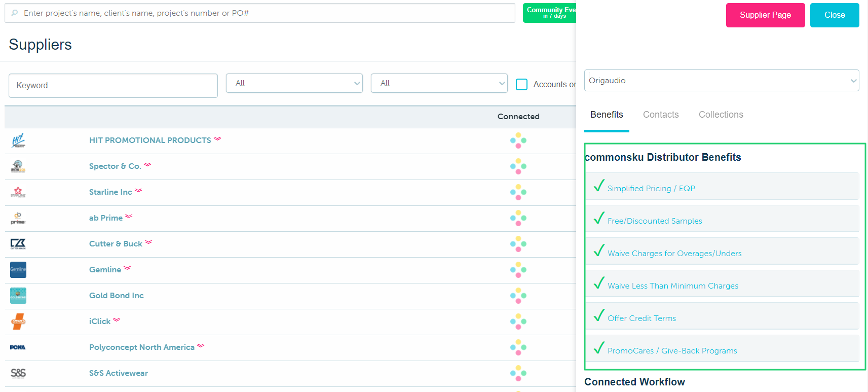Screen dimensions: 868x392
Task: Click connected dots icon for Polyconcept North America
Action: pos(518,347)
